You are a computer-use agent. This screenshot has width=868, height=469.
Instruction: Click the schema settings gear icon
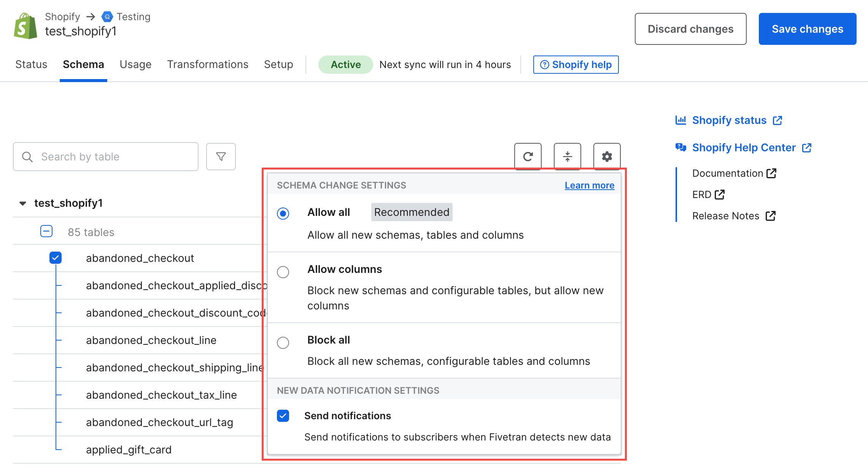pyautogui.click(x=607, y=157)
